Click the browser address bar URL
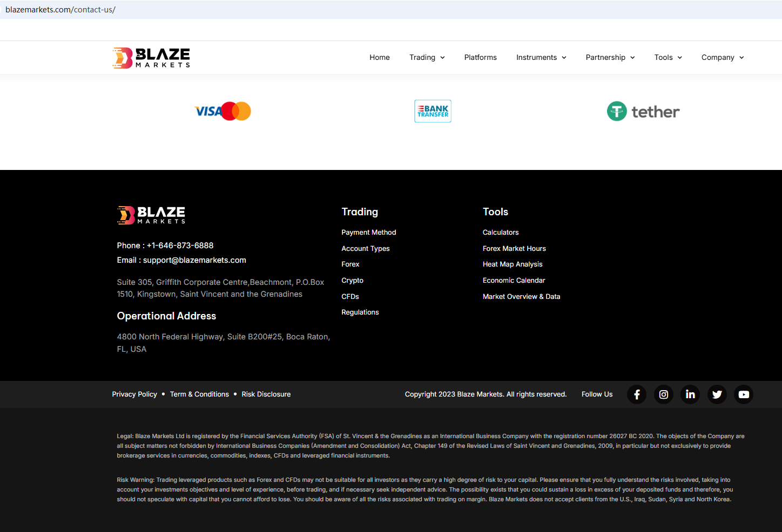The width and height of the screenshot is (782, 532). (60, 10)
